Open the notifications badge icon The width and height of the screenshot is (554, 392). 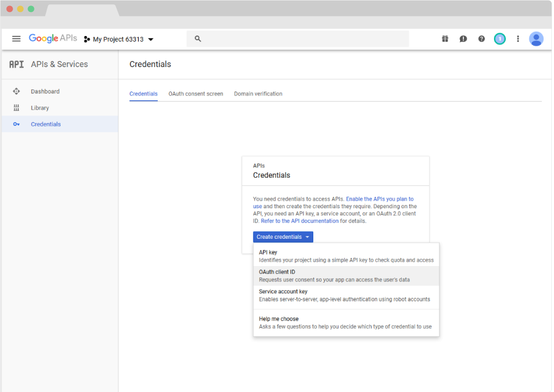[499, 39]
